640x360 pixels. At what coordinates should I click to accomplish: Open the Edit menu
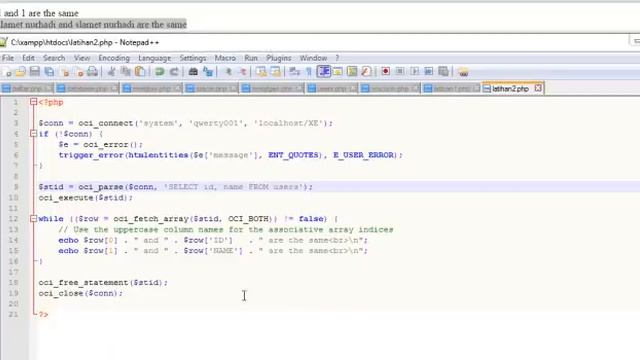[x=28, y=58]
